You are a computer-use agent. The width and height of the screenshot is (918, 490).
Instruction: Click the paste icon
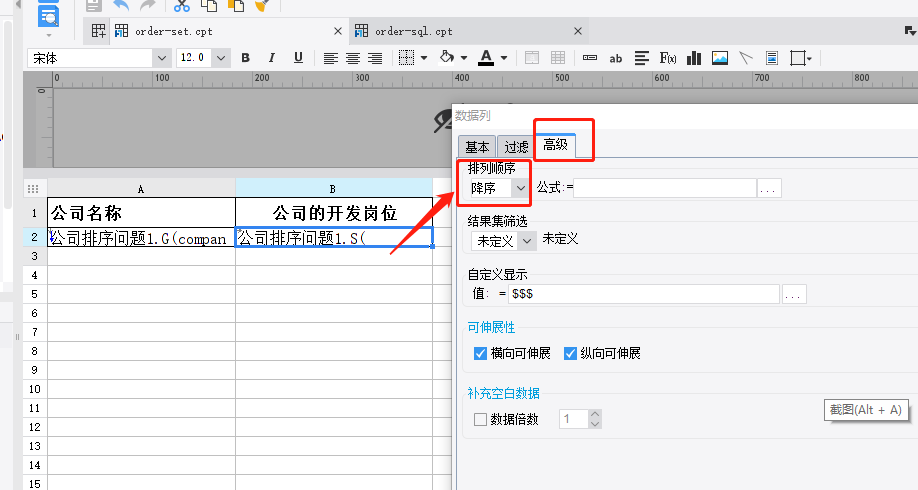point(236,6)
